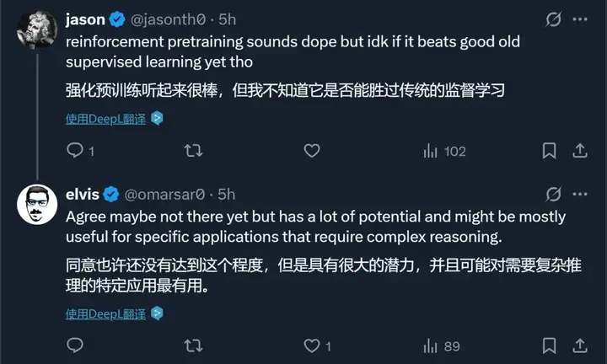Open more options menu on jason's tweet
Image resolution: width=607 pixels, height=364 pixels.
[x=580, y=19]
